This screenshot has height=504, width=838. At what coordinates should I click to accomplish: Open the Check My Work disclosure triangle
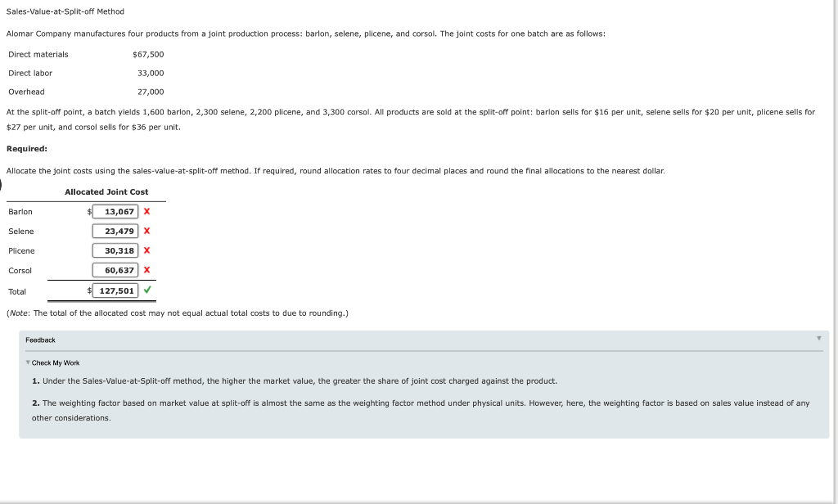coord(29,362)
